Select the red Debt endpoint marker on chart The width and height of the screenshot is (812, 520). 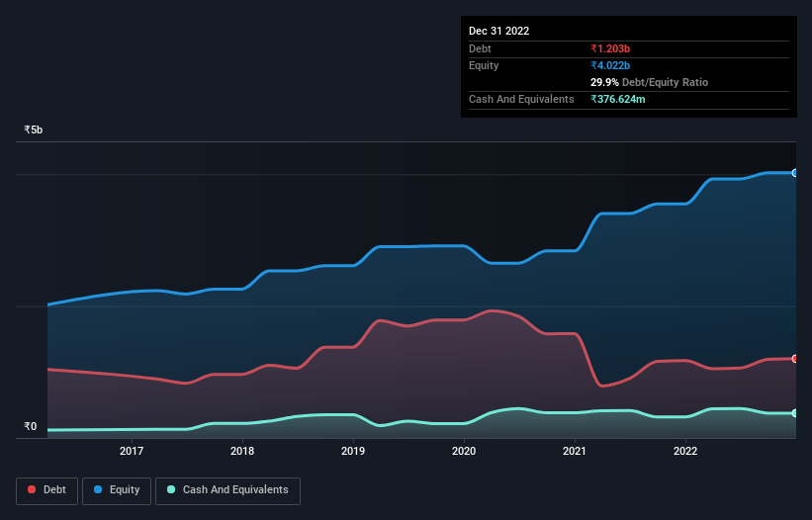tap(795, 359)
